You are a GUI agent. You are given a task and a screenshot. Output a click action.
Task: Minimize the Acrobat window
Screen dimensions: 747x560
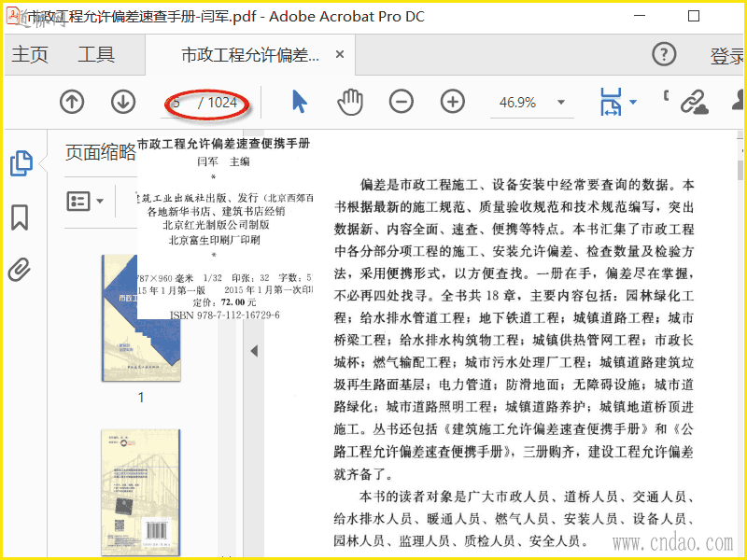[640, 16]
